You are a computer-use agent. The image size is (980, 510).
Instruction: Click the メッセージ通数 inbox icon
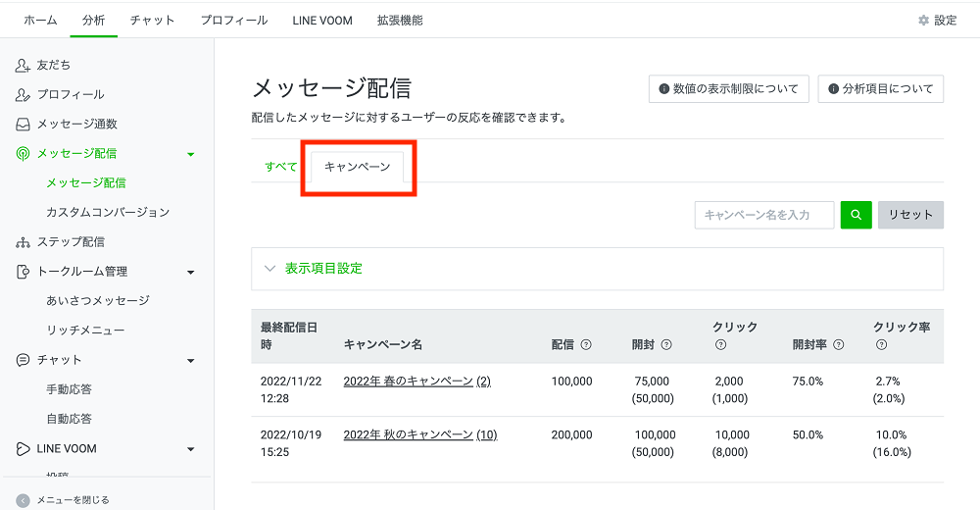pyautogui.click(x=23, y=124)
